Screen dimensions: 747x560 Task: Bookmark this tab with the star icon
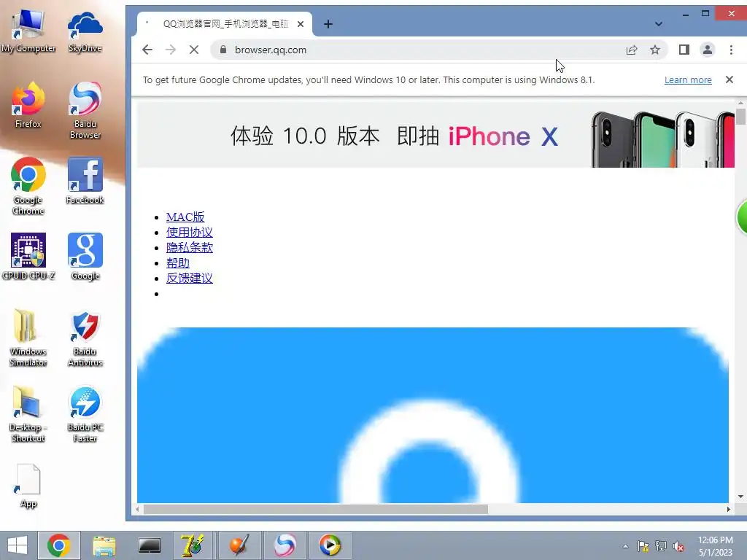655,50
